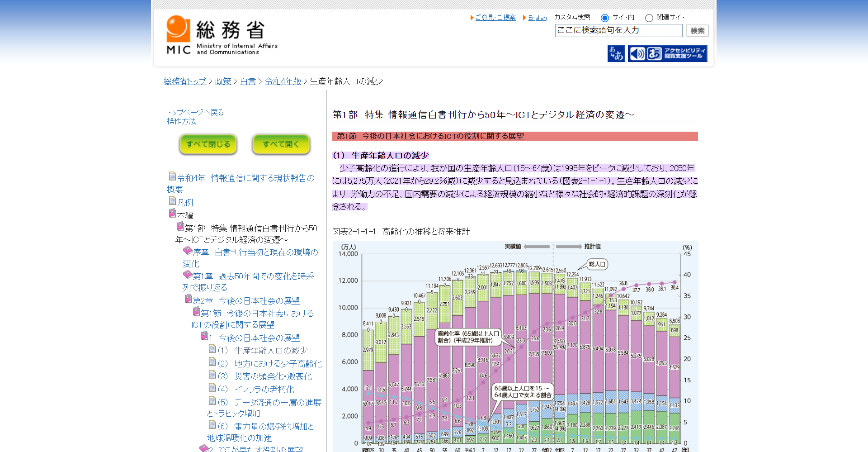
Task: Expand all sections with すべて開く
Action: click(x=281, y=144)
